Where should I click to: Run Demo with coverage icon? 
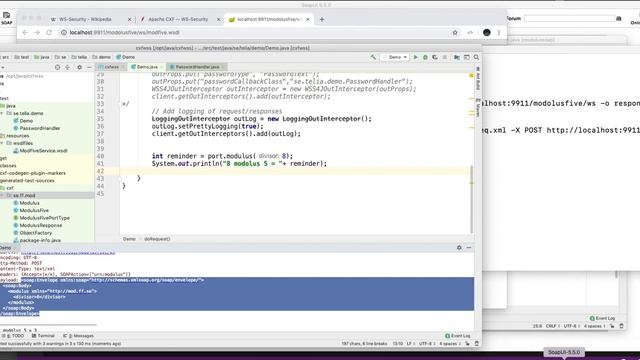coord(435,57)
